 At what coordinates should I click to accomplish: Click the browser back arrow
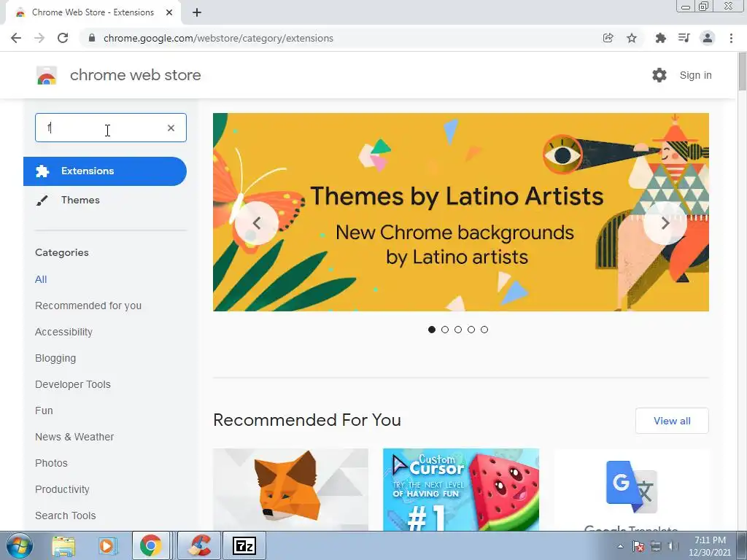click(16, 38)
